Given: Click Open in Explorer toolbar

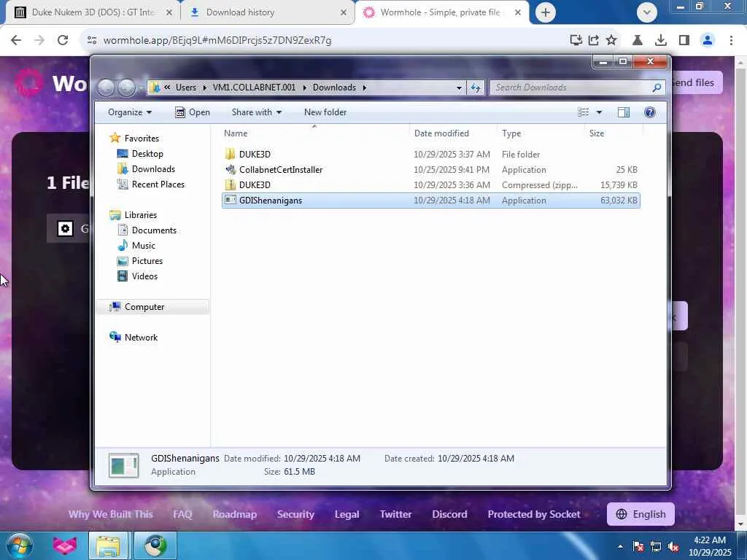Looking at the screenshot, I should click(193, 112).
